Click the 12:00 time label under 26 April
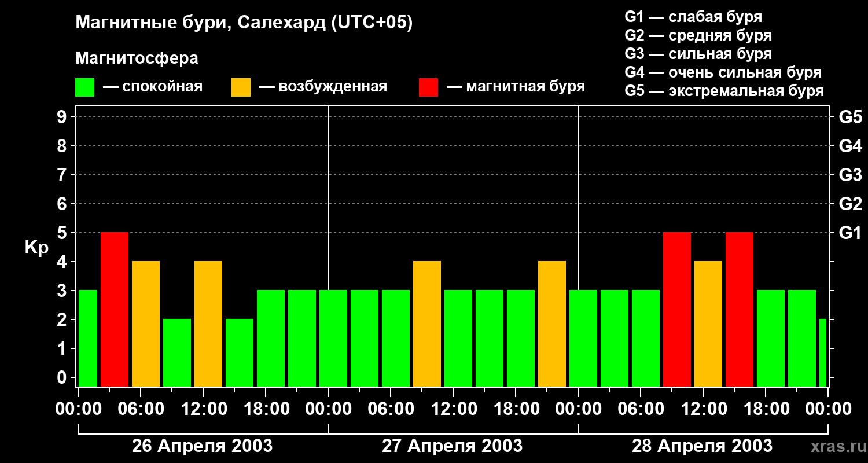 click(x=204, y=409)
